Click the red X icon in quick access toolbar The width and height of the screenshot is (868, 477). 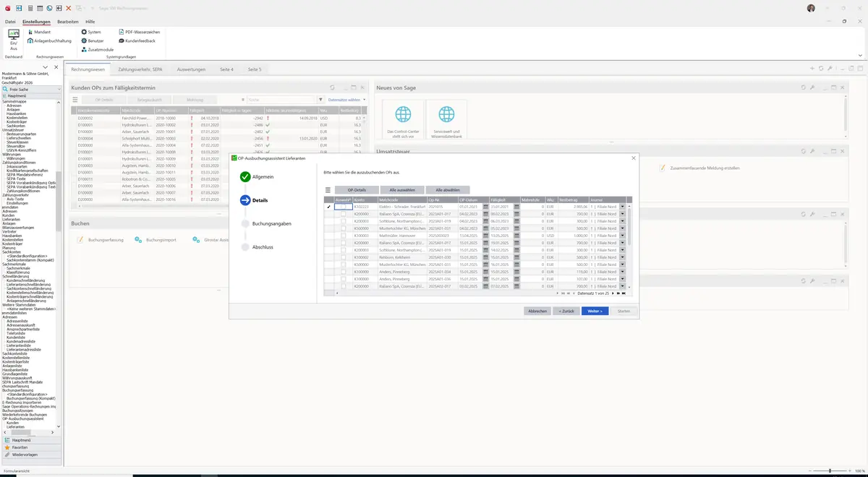click(68, 8)
